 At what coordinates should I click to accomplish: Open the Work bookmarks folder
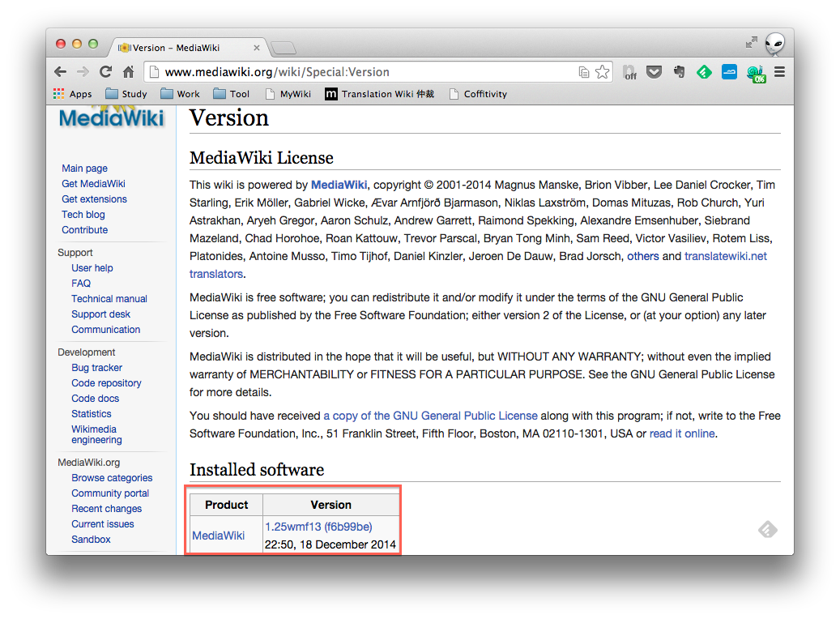tap(181, 94)
